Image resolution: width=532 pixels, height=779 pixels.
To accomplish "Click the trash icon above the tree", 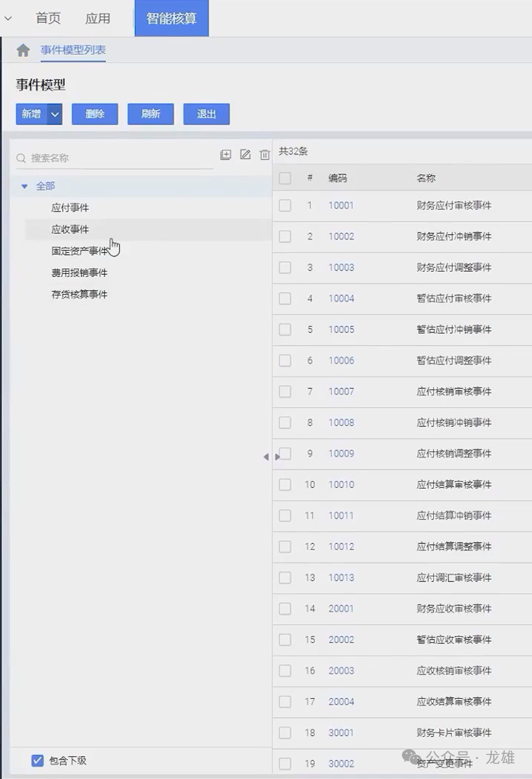I will click(265, 155).
